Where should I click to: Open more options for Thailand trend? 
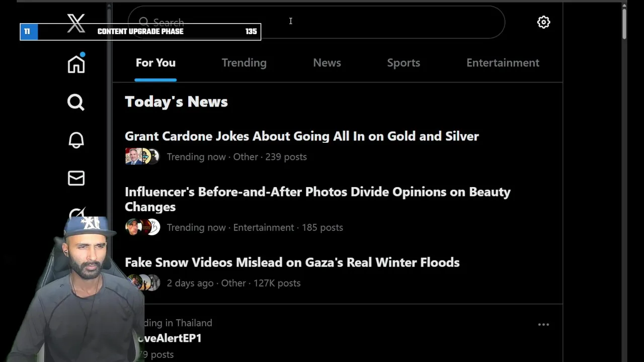point(543,325)
